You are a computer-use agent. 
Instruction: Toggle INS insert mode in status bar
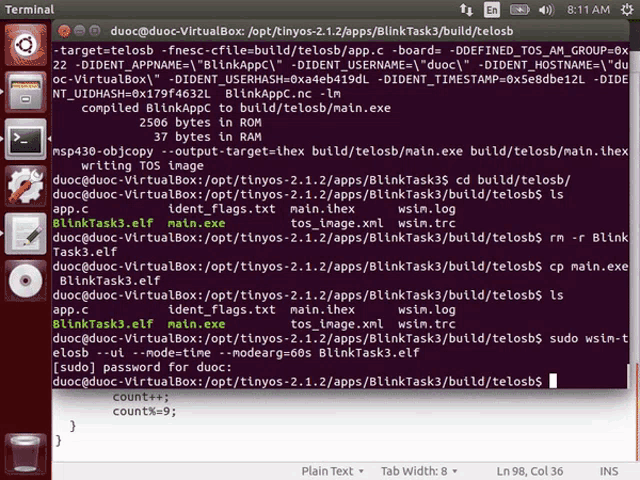[608, 471]
